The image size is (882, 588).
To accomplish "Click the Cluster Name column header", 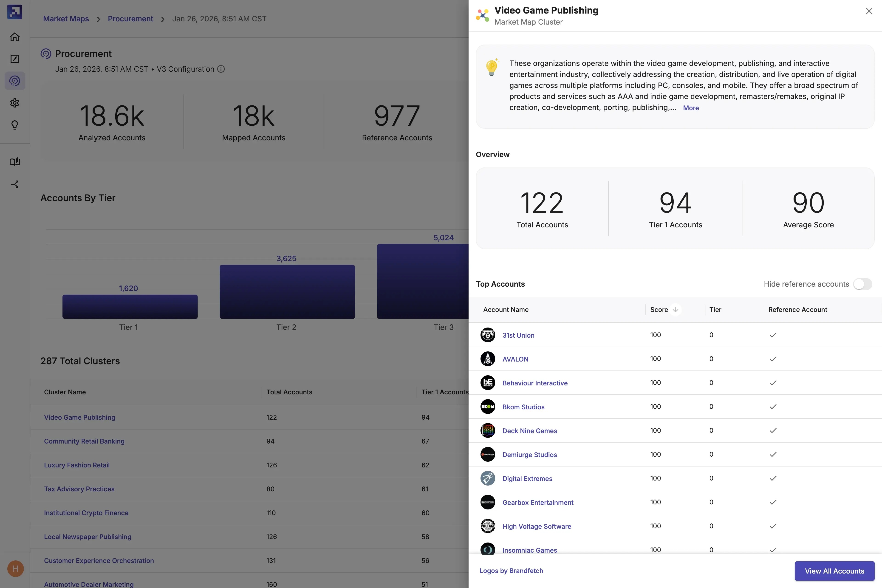I will click(x=65, y=392).
